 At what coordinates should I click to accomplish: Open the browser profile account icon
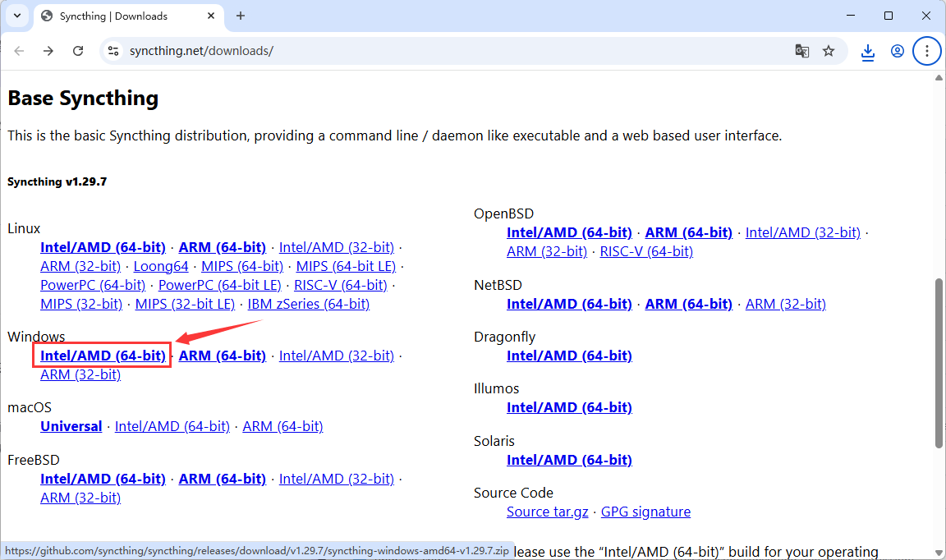(x=898, y=50)
